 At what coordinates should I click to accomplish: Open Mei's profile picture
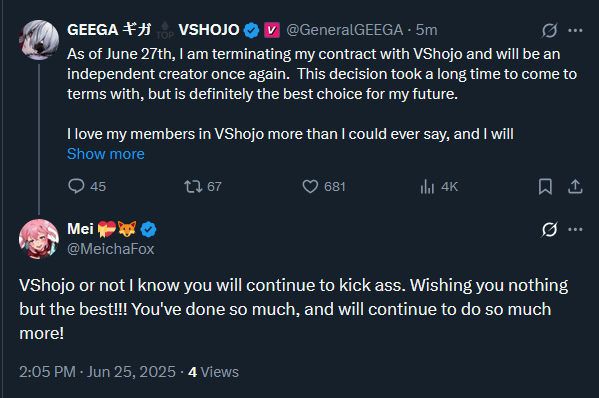39,239
